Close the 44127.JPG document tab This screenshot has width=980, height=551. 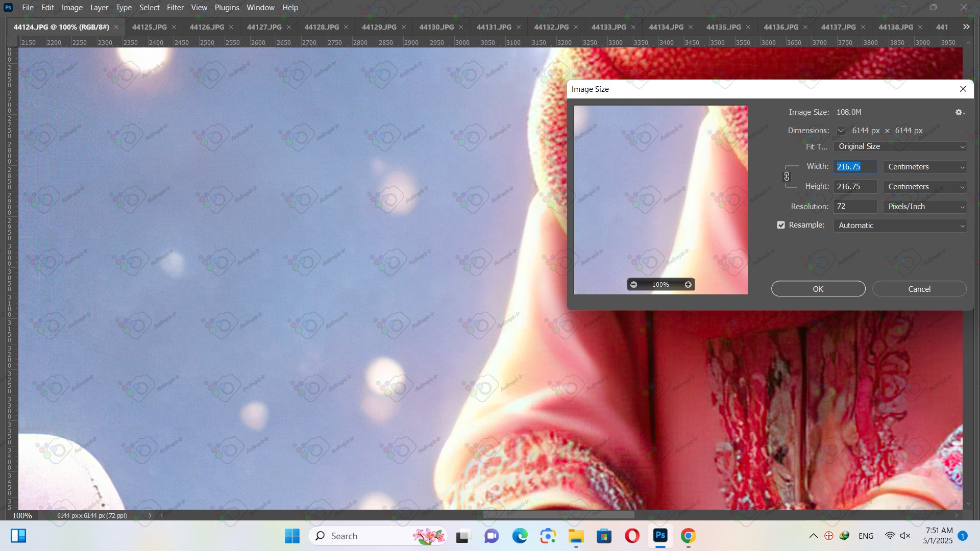click(289, 27)
